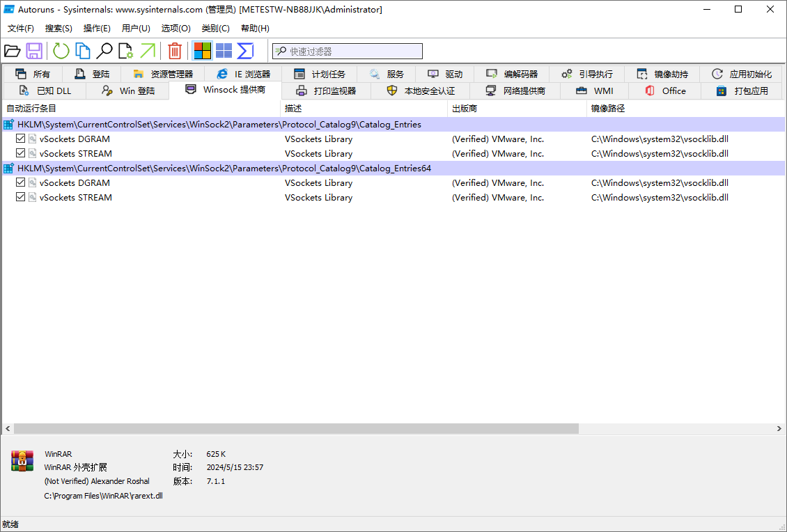Viewport: 787px width, 532px height.
Task: Switch to the 镜像劫持 tab
Action: coord(662,75)
